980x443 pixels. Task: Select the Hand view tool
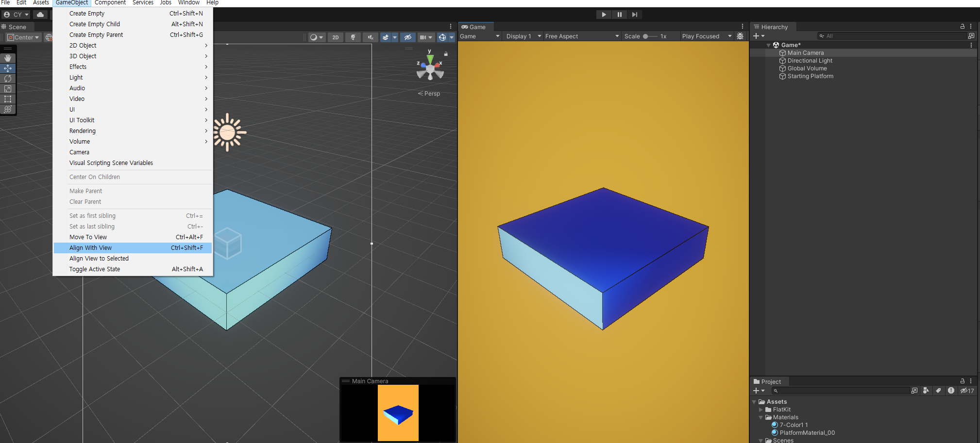pos(8,58)
